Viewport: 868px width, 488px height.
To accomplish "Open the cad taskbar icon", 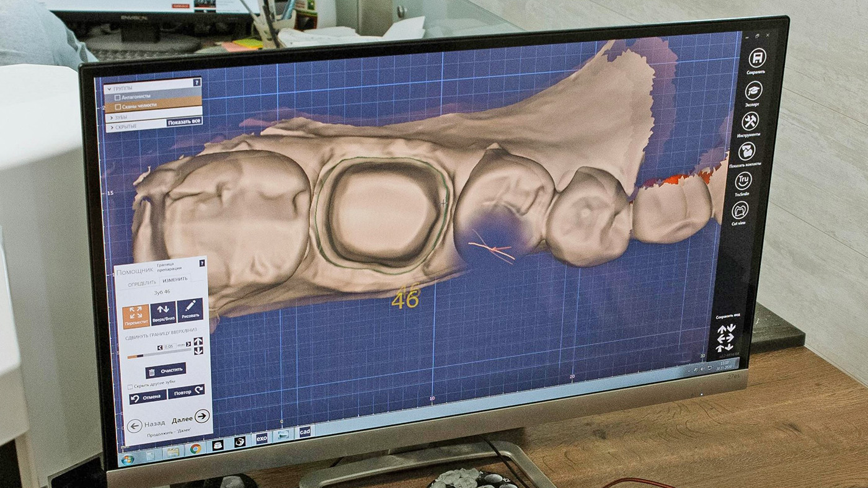I will click(x=305, y=432).
